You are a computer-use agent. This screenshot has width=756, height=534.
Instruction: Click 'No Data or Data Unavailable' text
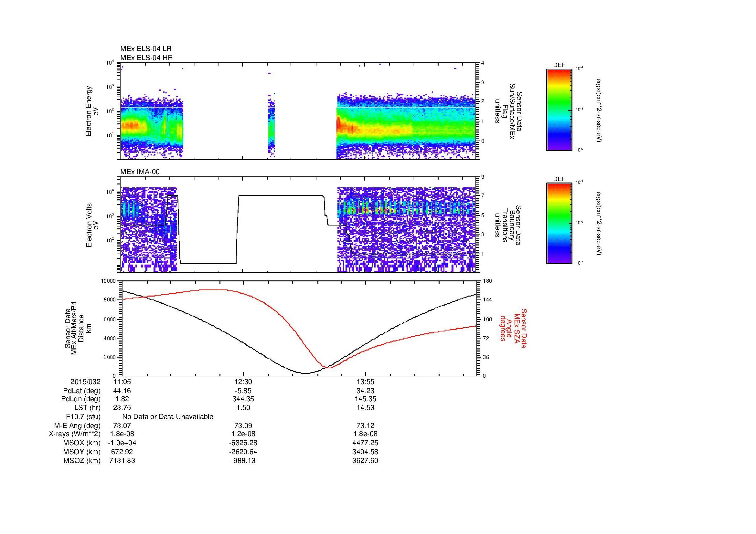[168, 417]
